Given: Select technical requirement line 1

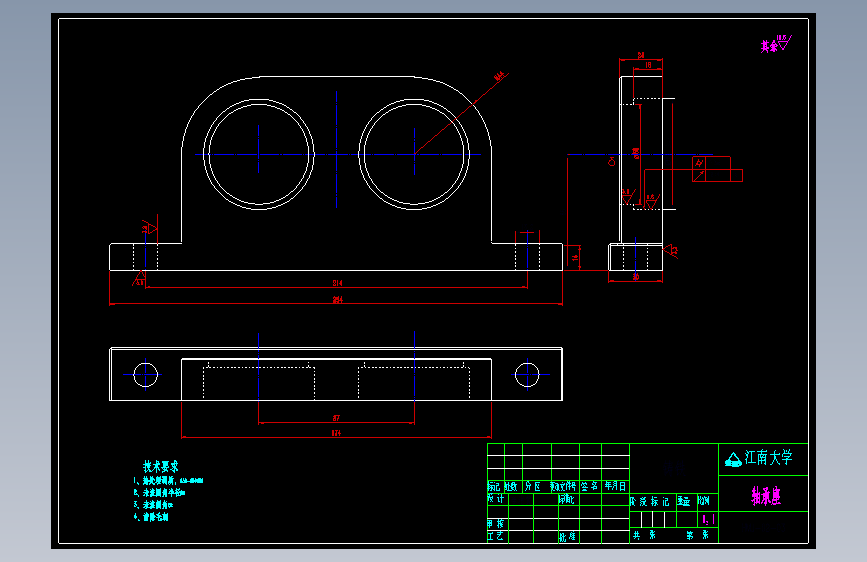Looking at the screenshot, I should click(x=168, y=481).
